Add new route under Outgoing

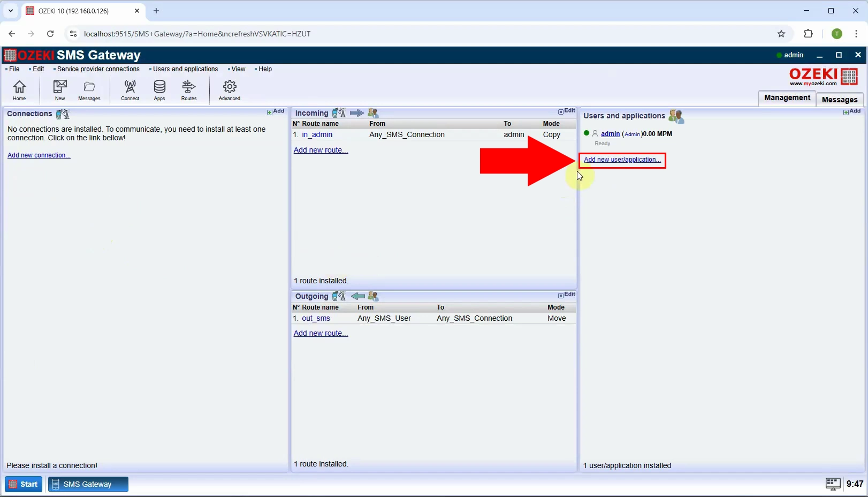pos(321,333)
